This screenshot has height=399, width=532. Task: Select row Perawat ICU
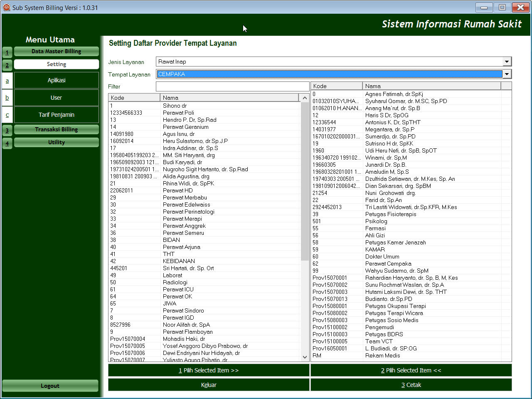[x=204, y=289]
